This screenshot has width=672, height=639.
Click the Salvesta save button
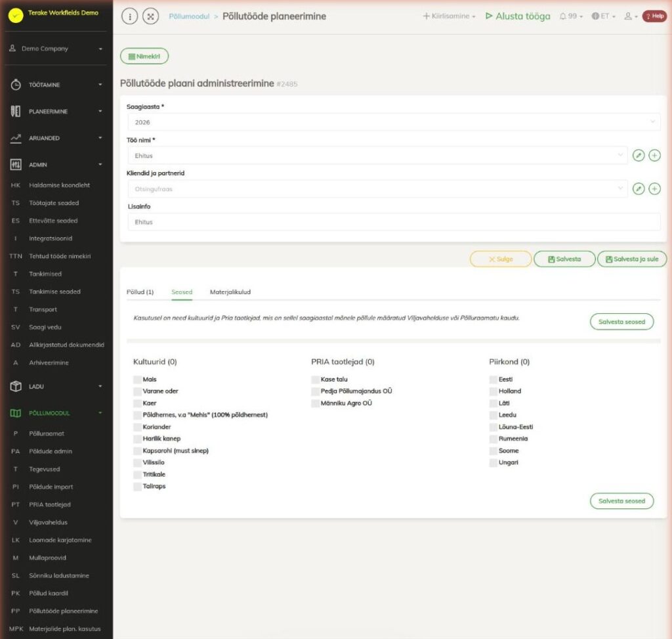(x=564, y=259)
